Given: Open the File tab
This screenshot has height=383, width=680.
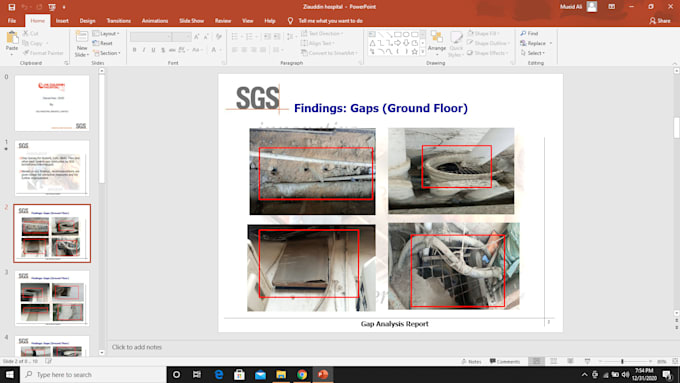Looking at the screenshot, I should click(12, 21).
